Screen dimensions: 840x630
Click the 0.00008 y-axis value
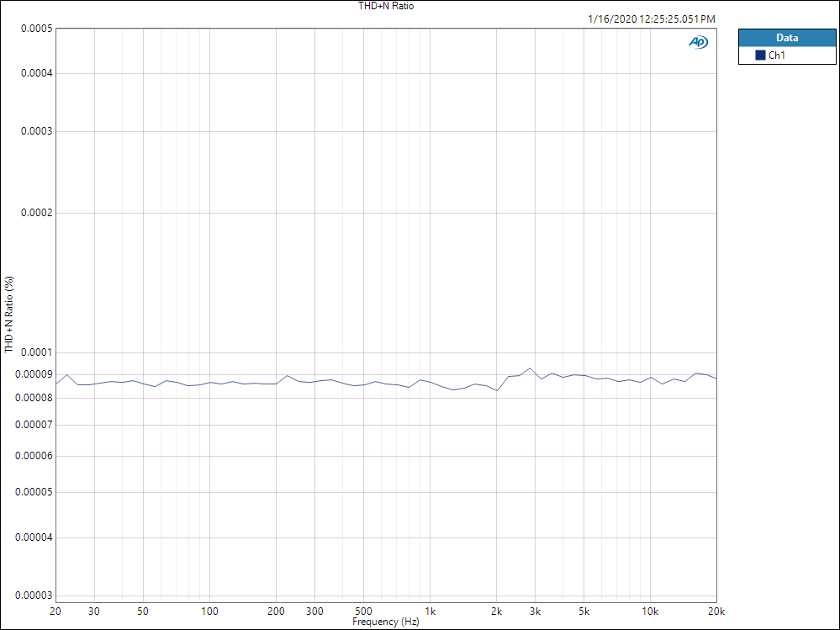34,398
